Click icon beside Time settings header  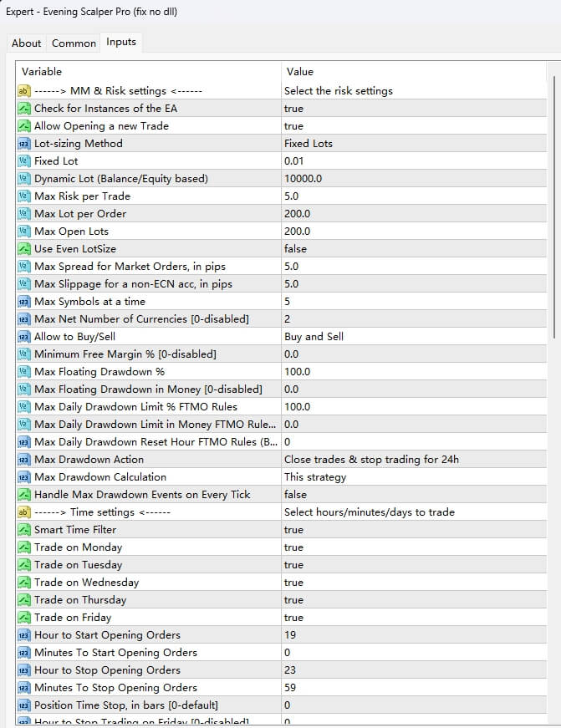tap(23, 512)
